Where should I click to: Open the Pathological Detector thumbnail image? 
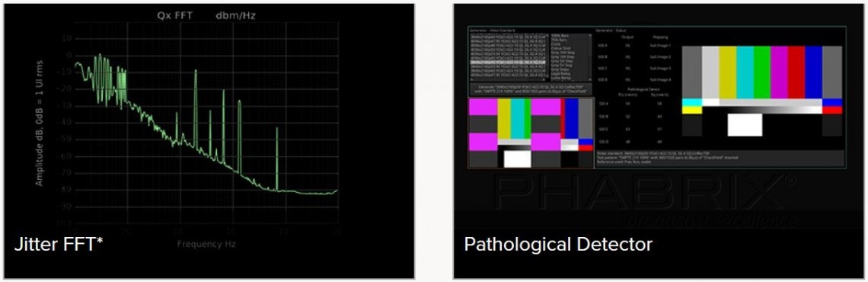[658, 141]
